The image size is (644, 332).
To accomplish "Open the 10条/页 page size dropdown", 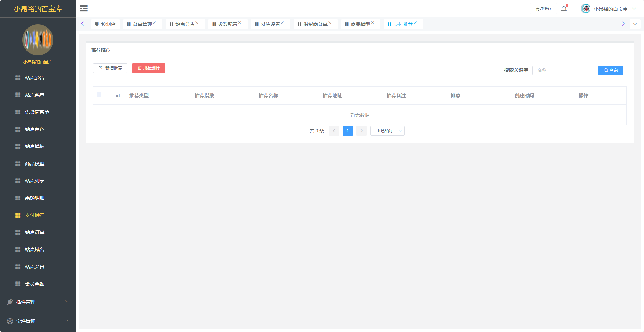I will click(x=387, y=131).
